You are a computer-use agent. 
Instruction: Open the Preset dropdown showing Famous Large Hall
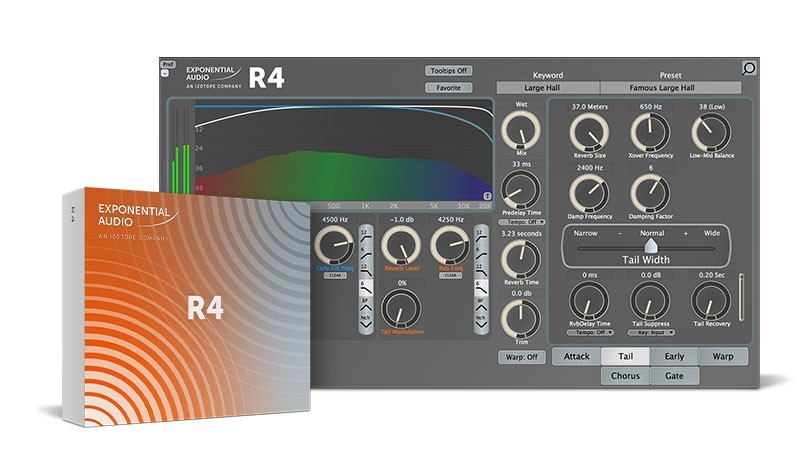pos(670,88)
